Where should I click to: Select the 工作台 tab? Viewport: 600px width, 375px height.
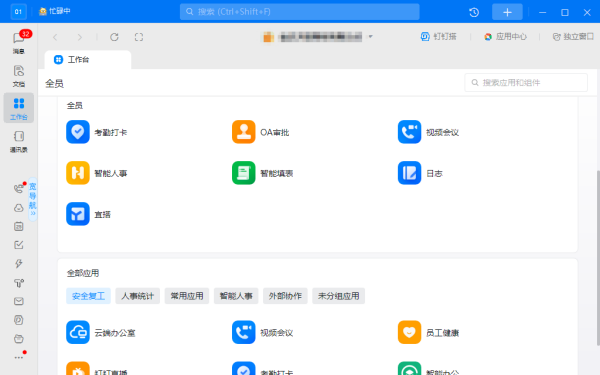point(88,60)
